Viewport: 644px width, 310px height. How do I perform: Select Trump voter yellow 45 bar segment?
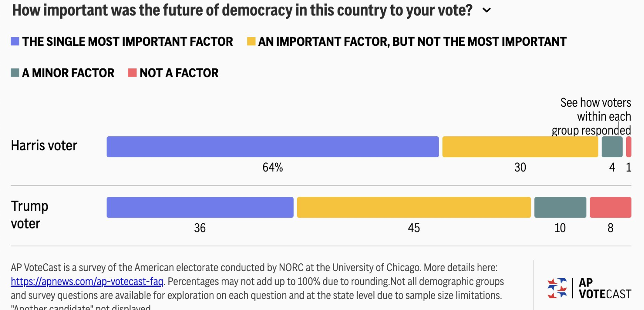[x=414, y=207]
